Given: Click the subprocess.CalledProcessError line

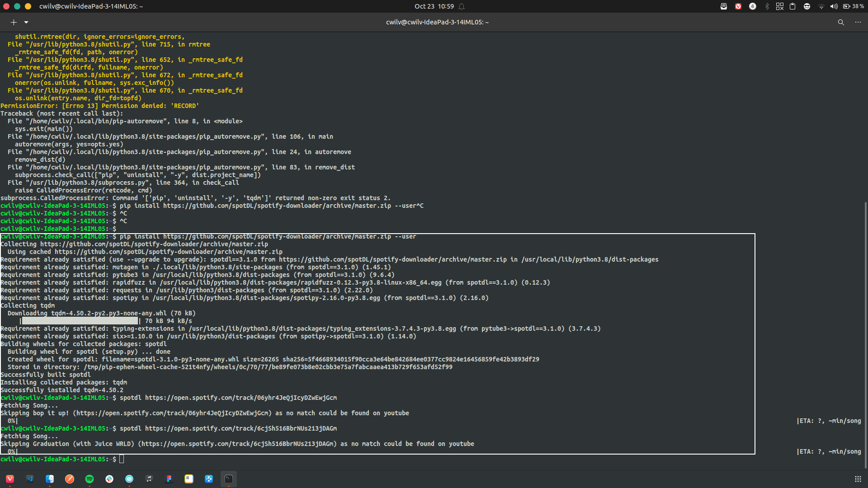Looking at the screenshot, I should pyautogui.click(x=195, y=198).
